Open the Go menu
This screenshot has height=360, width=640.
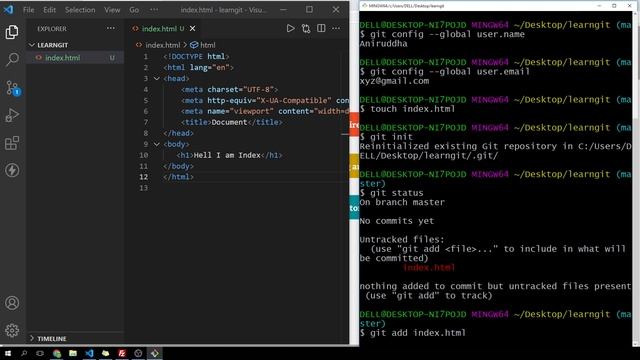[134, 10]
